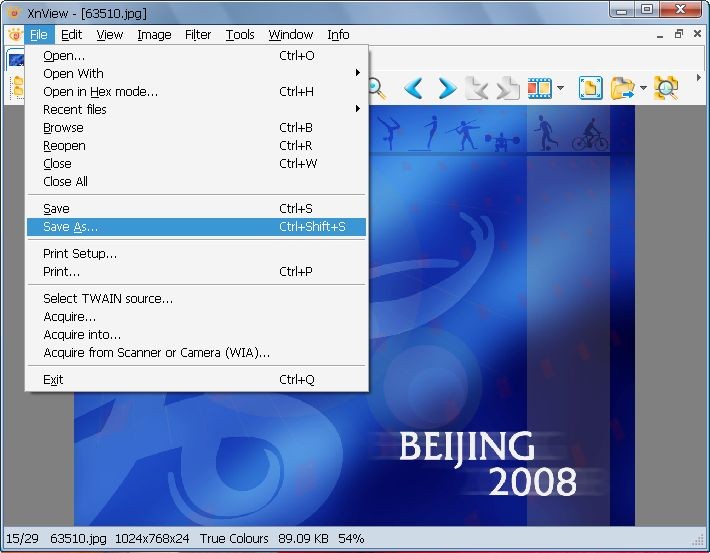Toggle the fullscreen view icon
Image resolution: width=710 pixels, height=553 pixels.
590,88
